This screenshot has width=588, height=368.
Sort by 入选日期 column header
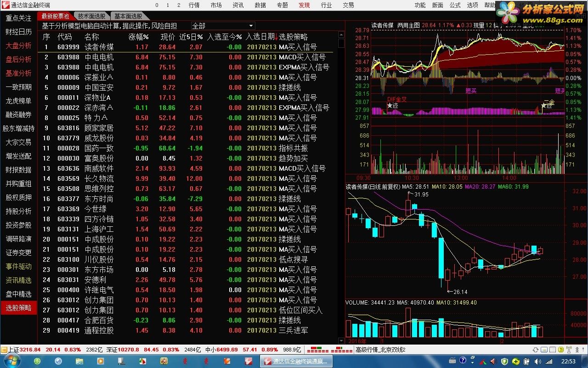coord(260,37)
